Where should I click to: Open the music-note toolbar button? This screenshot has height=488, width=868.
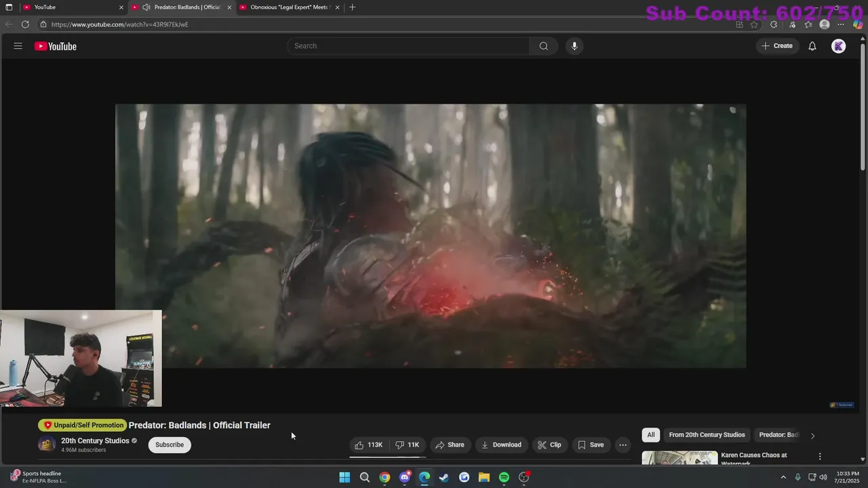tap(792, 24)
